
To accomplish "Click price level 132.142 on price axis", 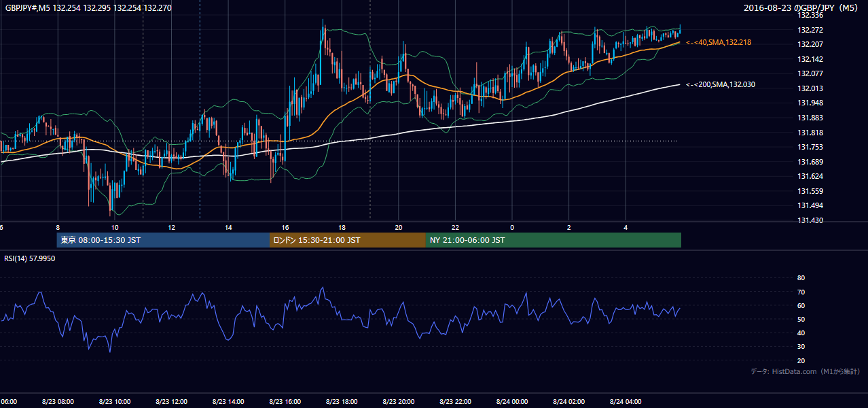I will tap(810, 59).
